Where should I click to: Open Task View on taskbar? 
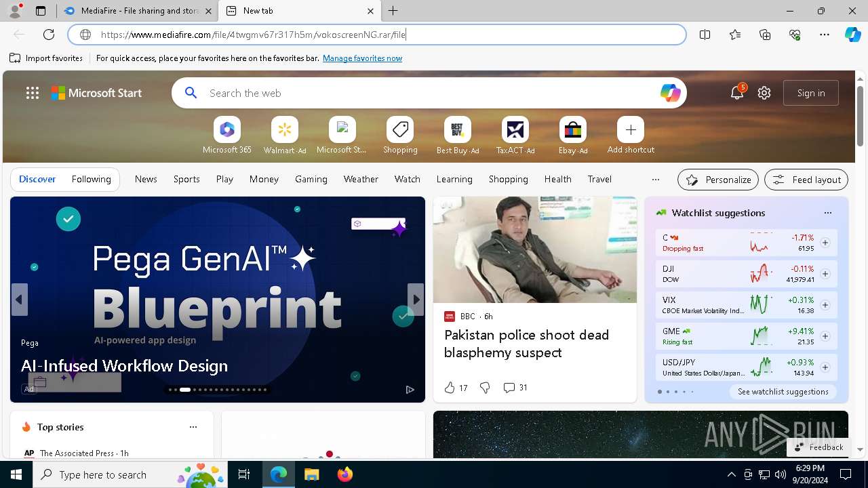244,474
